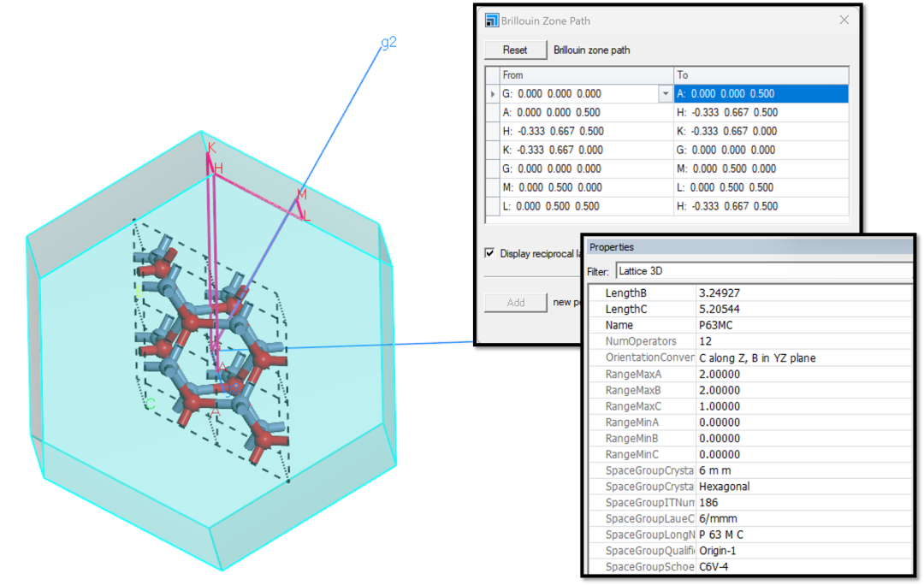
Task: Select From cell M: 0.000 0.500 0.000
Action: 586,188
